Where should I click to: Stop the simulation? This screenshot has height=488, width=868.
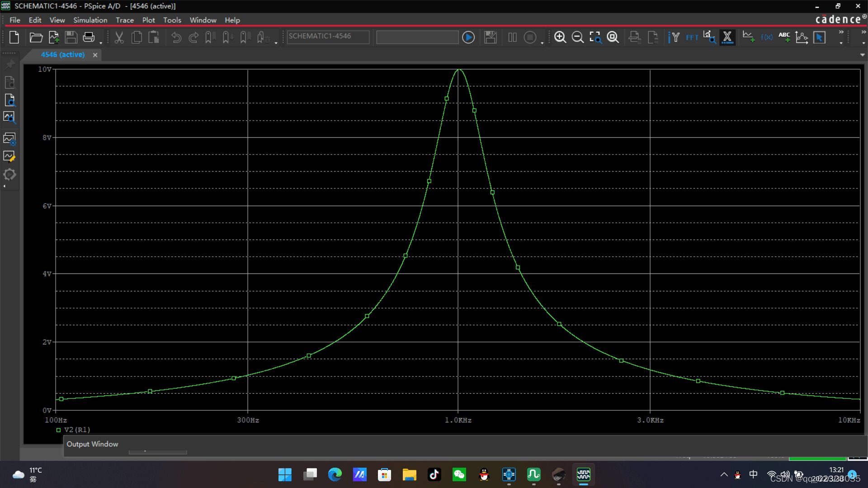[530, 37]
